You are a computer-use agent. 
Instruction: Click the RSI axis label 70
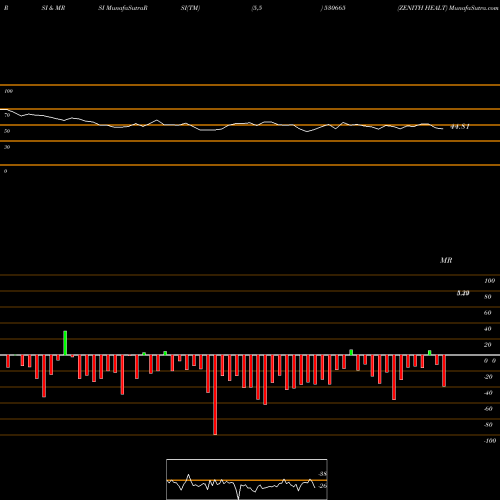(x=7, y=115)
